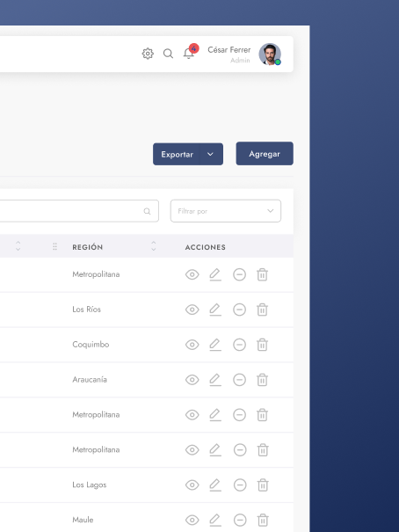399x532 pixels.
Task: Delete the Maule row with trash icon
Action: [263, 520]
